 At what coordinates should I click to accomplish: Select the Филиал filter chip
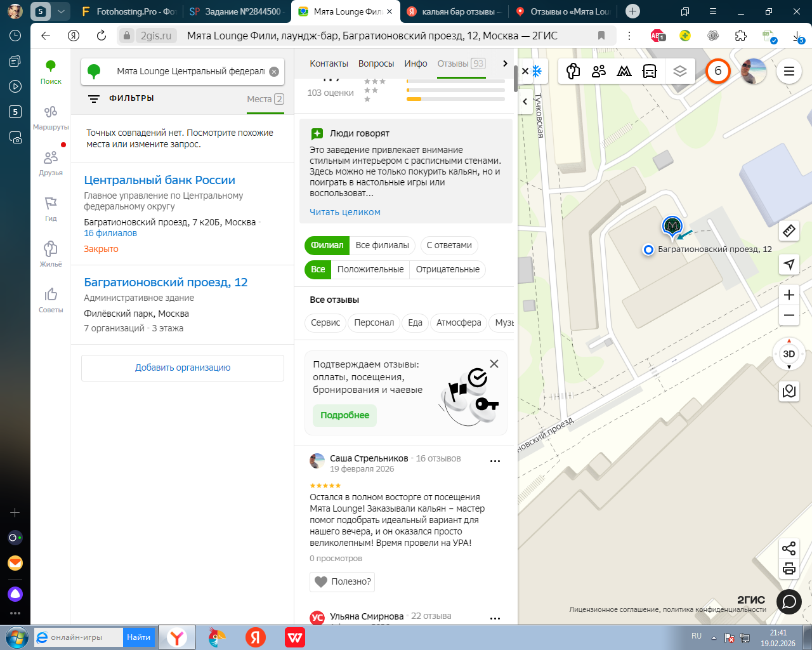tap(327, 246)
